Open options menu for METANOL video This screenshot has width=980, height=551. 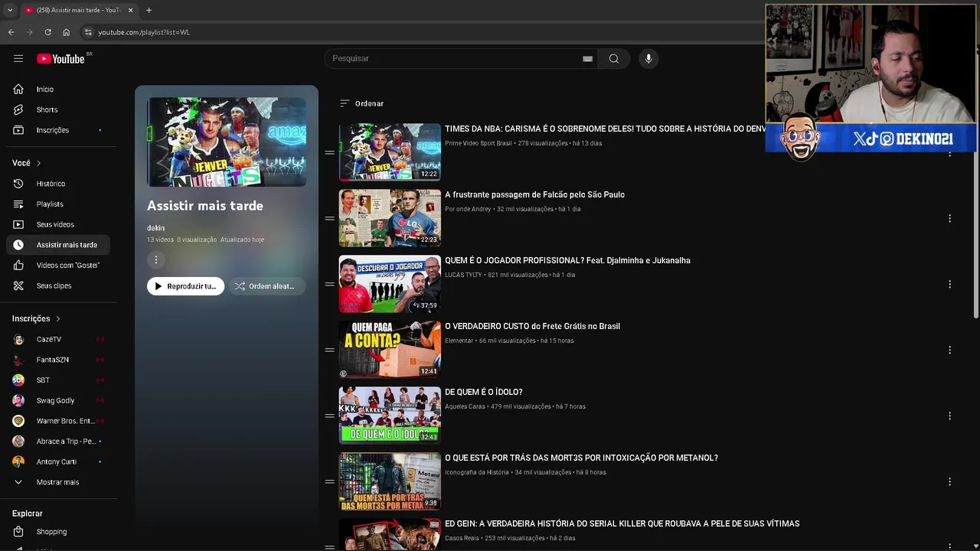coord(949,481)
